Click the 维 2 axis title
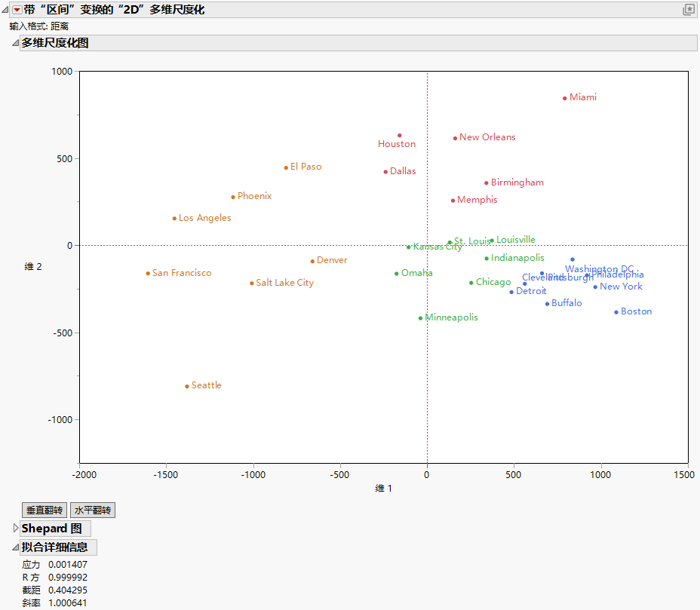 [33, 267]
